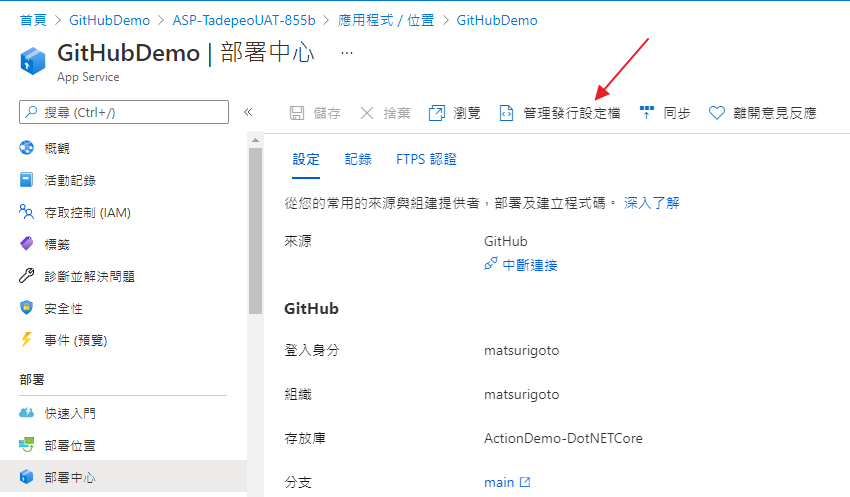The height and width of the screenshot is (497, 850).
Task: Click the 標籤 tag icon
Action: click(26, 243)
